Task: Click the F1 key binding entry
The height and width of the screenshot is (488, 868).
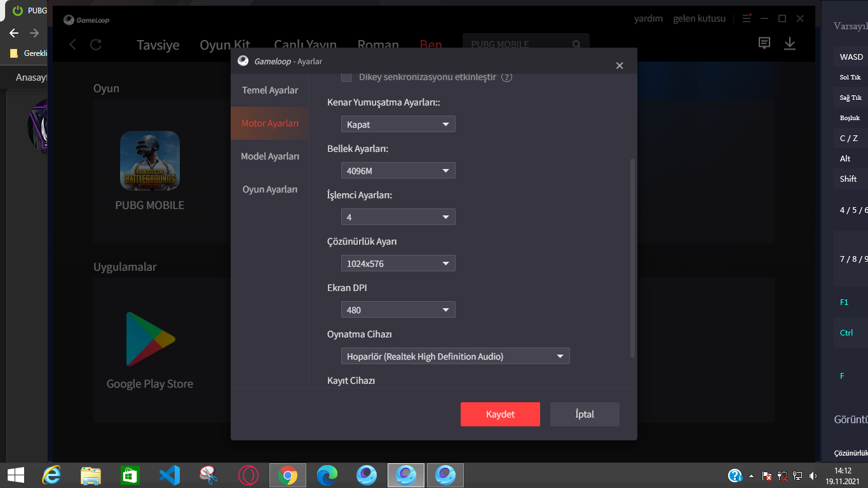Action: 851,302
